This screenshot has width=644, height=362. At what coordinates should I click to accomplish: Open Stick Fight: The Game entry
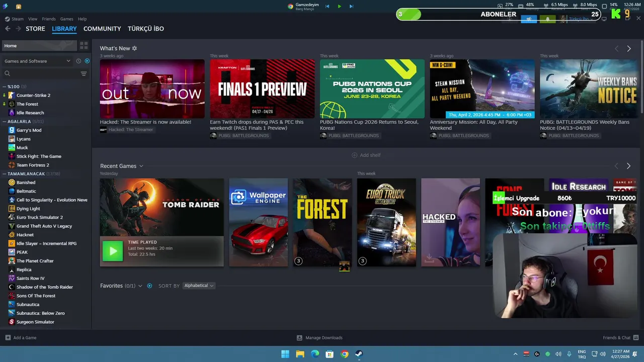click(39, 156)
